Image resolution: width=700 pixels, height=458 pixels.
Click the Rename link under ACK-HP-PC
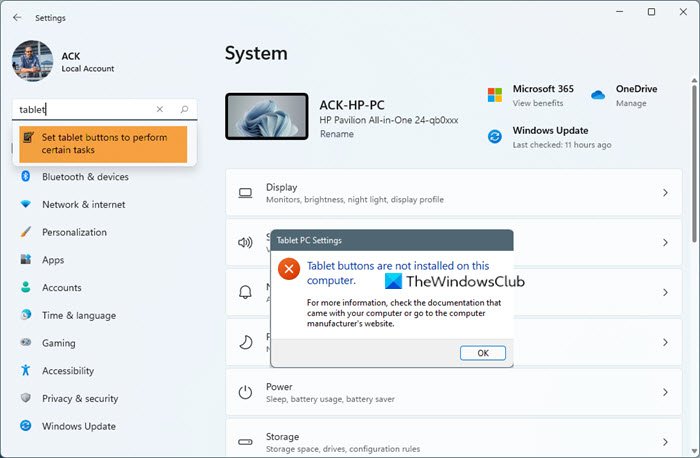(337, 134)
